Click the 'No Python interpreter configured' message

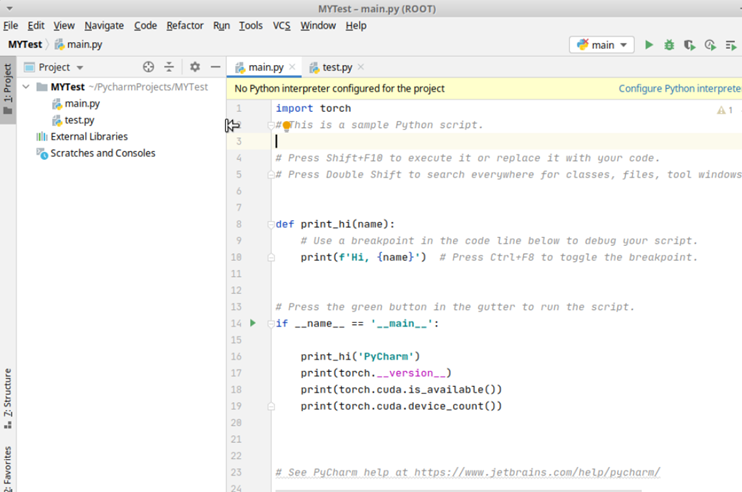[x=339, y=88]
